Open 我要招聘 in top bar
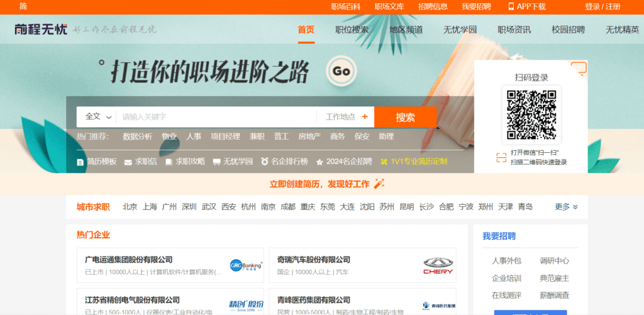Viewport: 644px width, 315px height. pyautogui.click(x=477, y=6)
